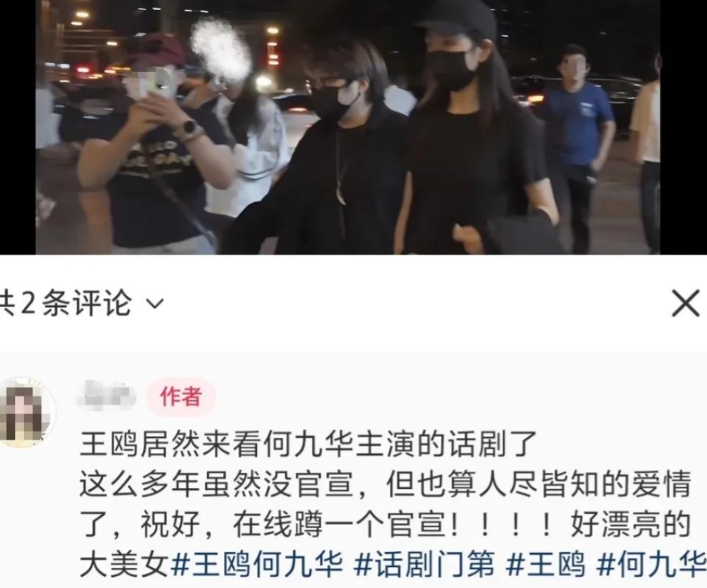Open the last #何九华 hashtag
This screenshot has height=588, width=707.
(651, 565)
